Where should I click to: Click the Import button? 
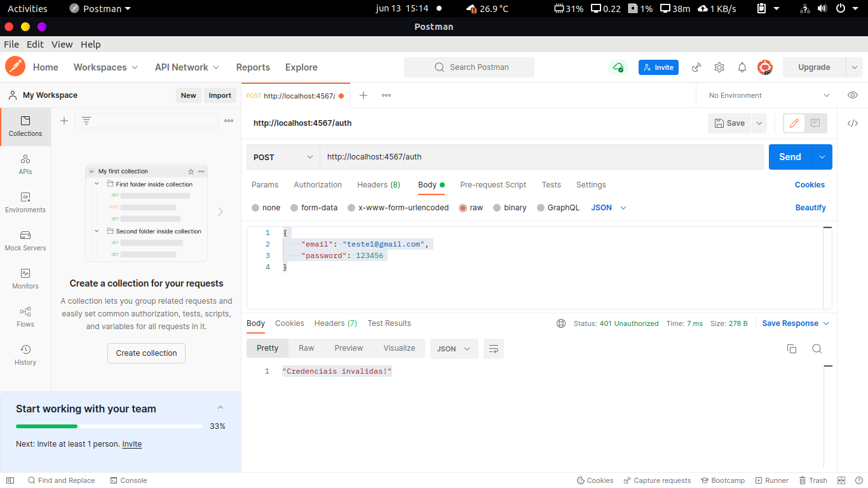tap(220, 95)
